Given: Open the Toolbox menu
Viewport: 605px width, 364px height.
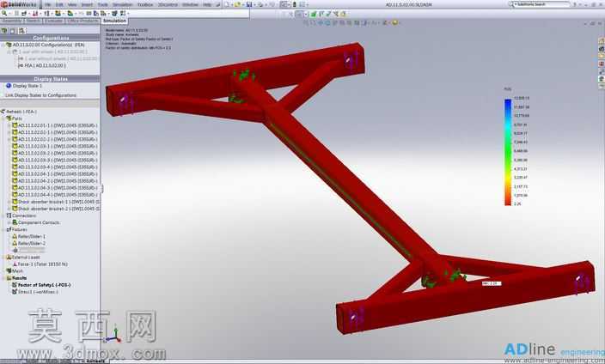Looking at the screenshot, I should 145,4.
